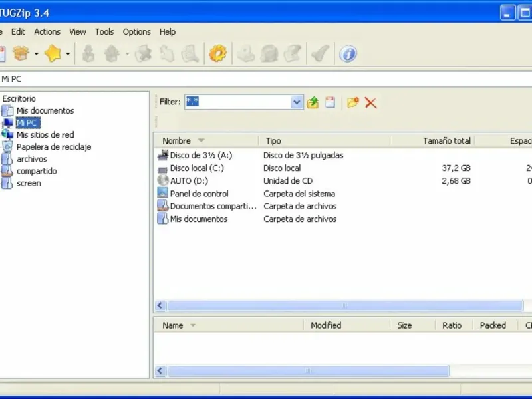This screenshot has width=532, height=399.
Task: Click the open archive box icon
Action: click(x=21, y=53)
